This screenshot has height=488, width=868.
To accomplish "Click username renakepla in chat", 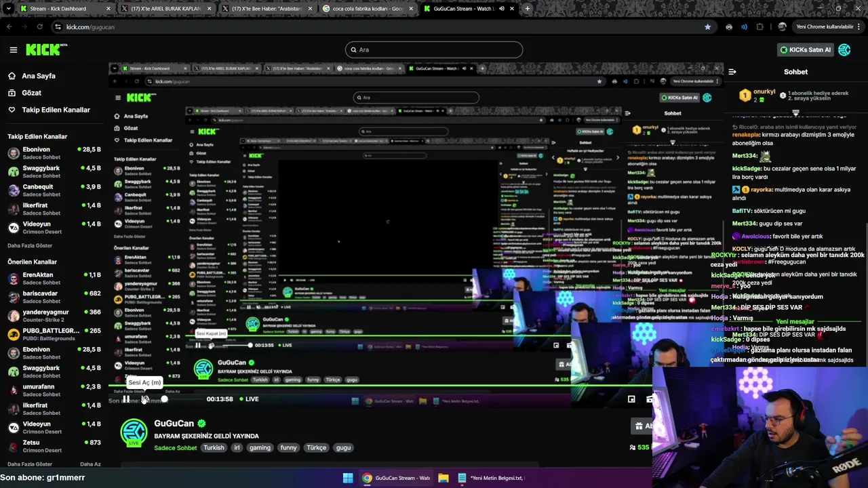I will coord(750,135).
